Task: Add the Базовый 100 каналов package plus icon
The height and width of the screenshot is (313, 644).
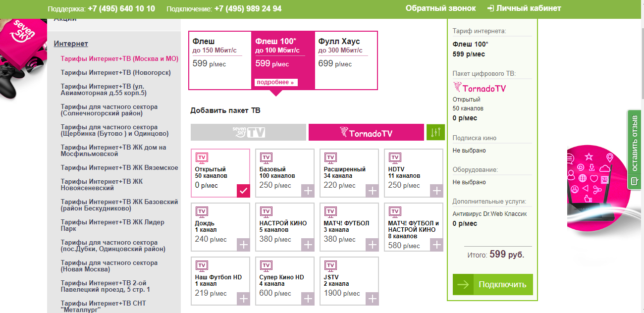Action: click(x=308, y=191)
